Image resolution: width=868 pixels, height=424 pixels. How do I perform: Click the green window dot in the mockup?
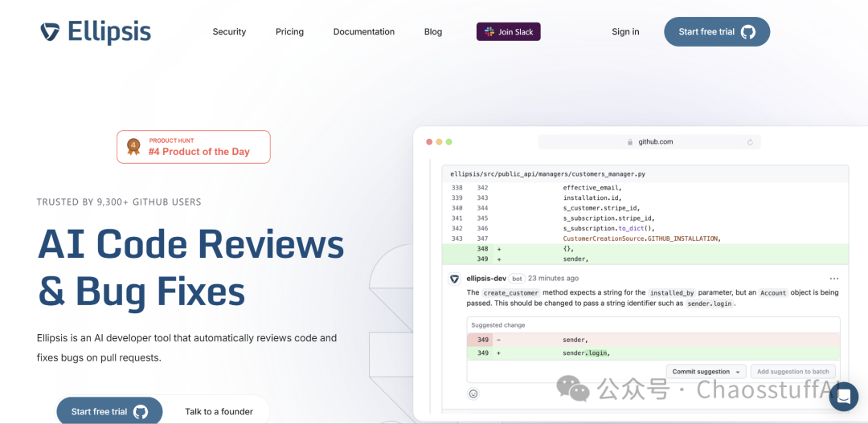tap(449, 142)
